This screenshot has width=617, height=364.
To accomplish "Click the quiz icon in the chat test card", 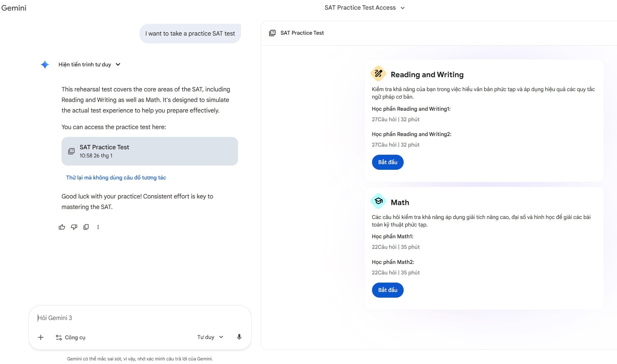I will click(71, 151).
